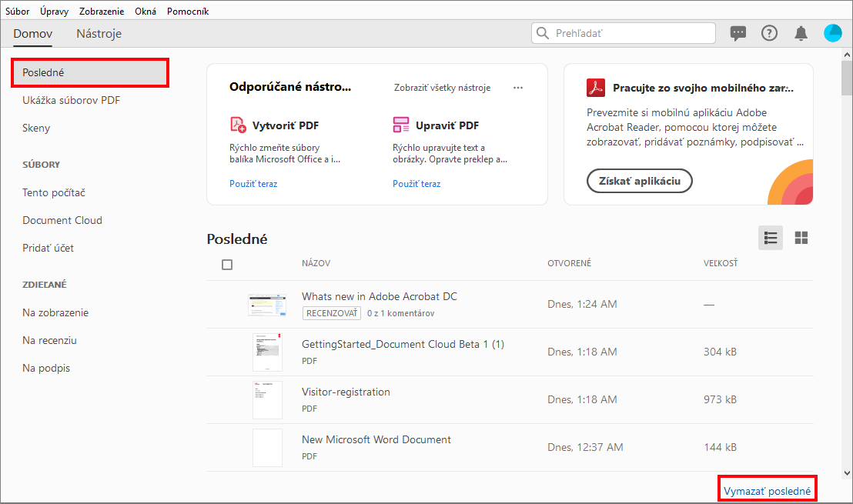Viewport: 853px width, 504px height.
Task: Tick the select-all files checkbox
Action: [227, 265]
